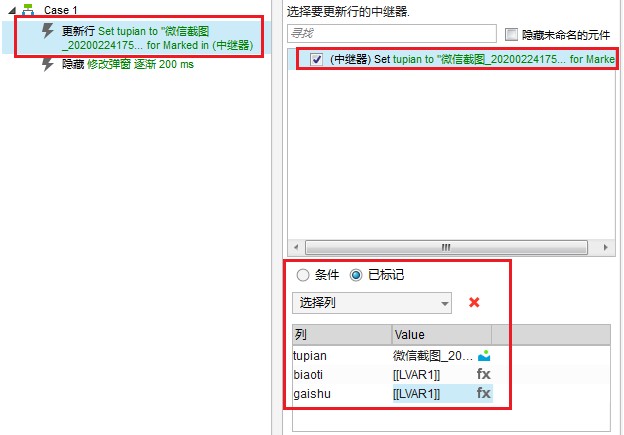624x435 pixels.
Task: Select the Case 1 case icon
Action: coord(28,10)
